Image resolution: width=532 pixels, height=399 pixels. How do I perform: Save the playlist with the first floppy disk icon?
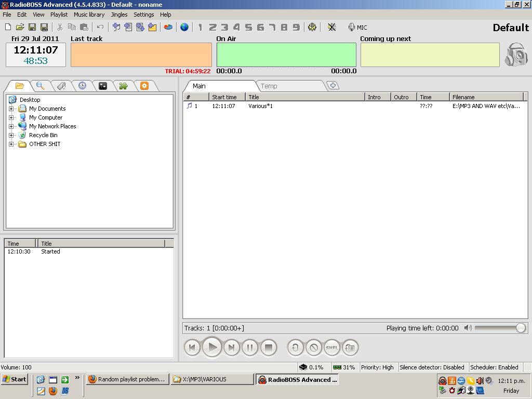click(32, 27)
